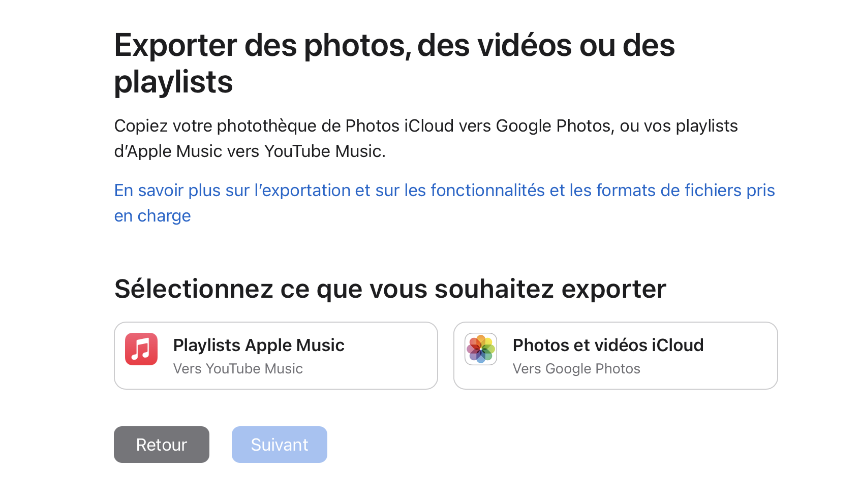Image resolution: width=861 pixels, height=504 pixels.
Task: Select the Playlists Apple Music export option
Action: [276, 356]
